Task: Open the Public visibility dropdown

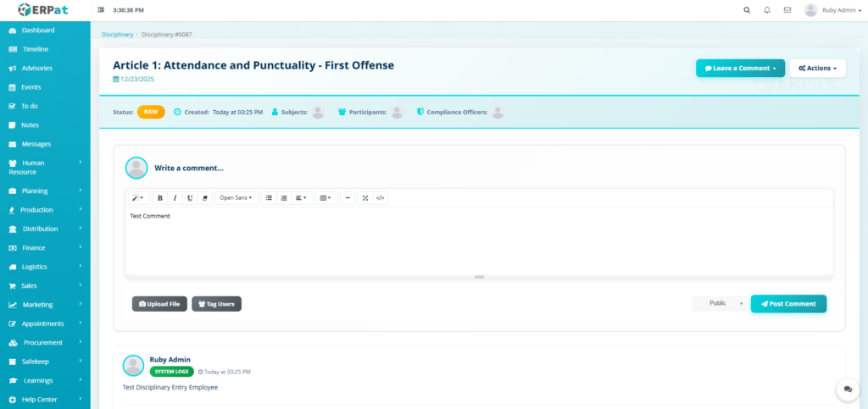Action: (719, 303)
